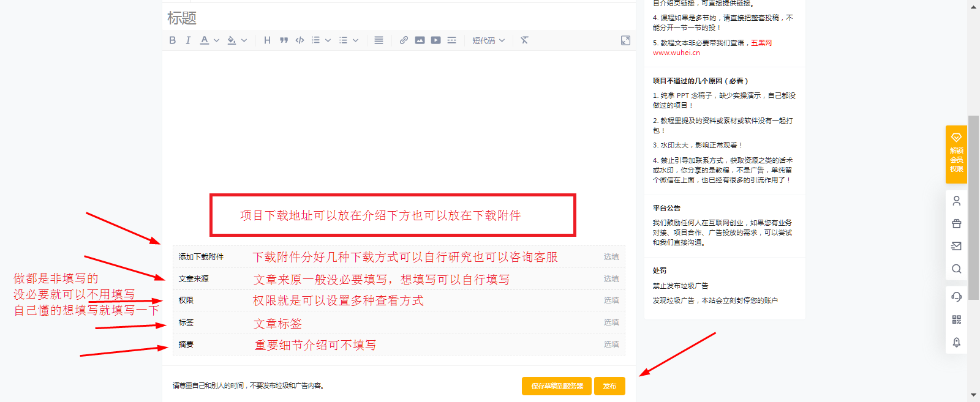This screenshot has width=980, height=402.
Task: Open the www.wuhei.cn link
Action: [676, 53]
